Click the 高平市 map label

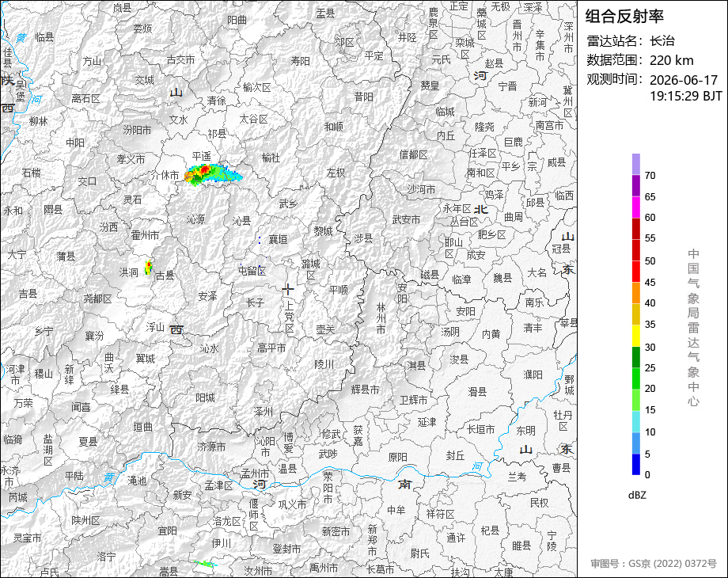click(272, 348)
